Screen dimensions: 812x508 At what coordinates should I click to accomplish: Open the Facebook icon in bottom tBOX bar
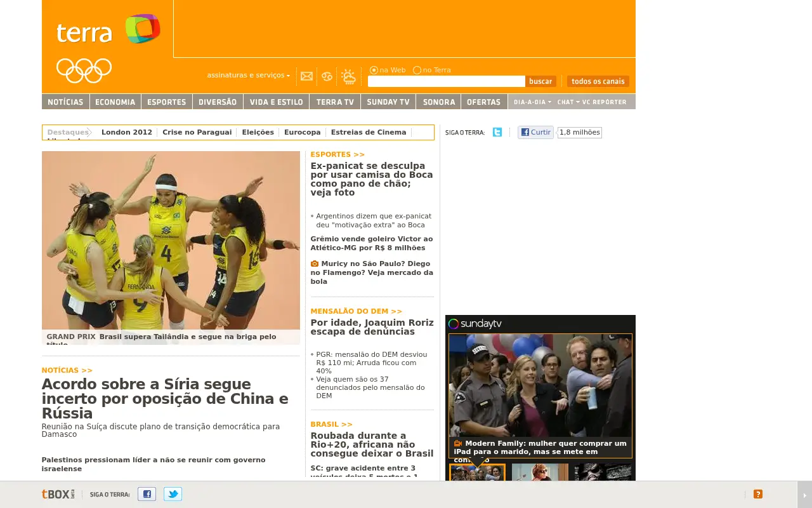[147, 494]
